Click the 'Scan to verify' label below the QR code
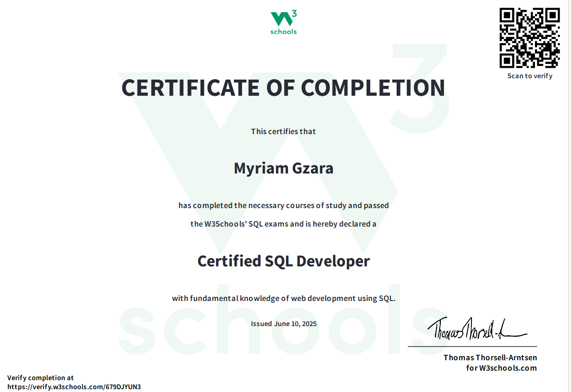 coord(529,75)
